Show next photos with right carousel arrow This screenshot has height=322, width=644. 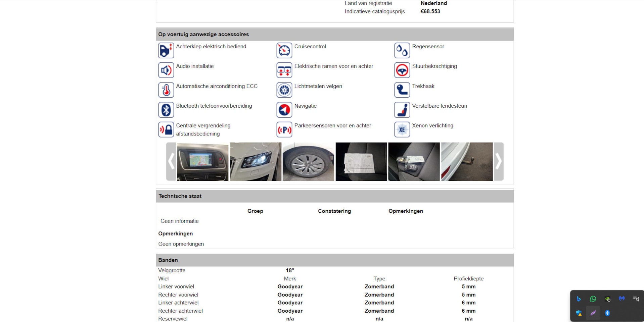pyautogui.click(x=499, y=162)
